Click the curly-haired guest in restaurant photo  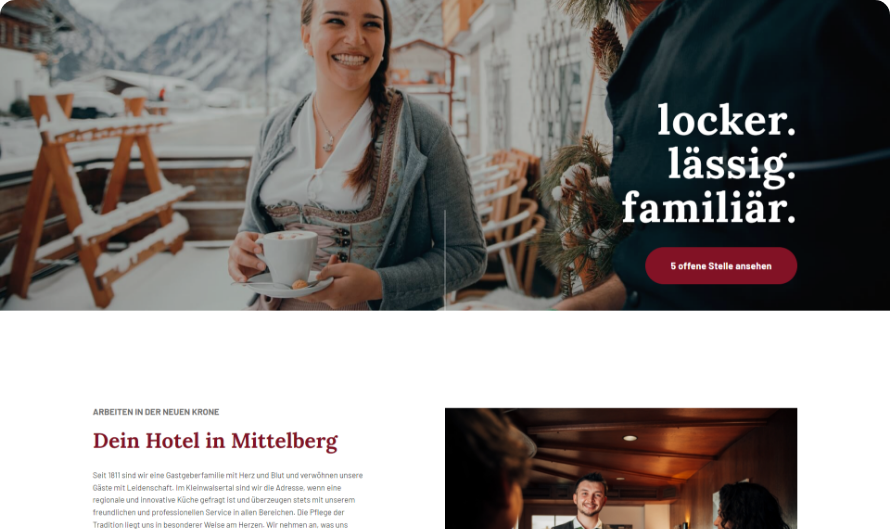point(751,506)
